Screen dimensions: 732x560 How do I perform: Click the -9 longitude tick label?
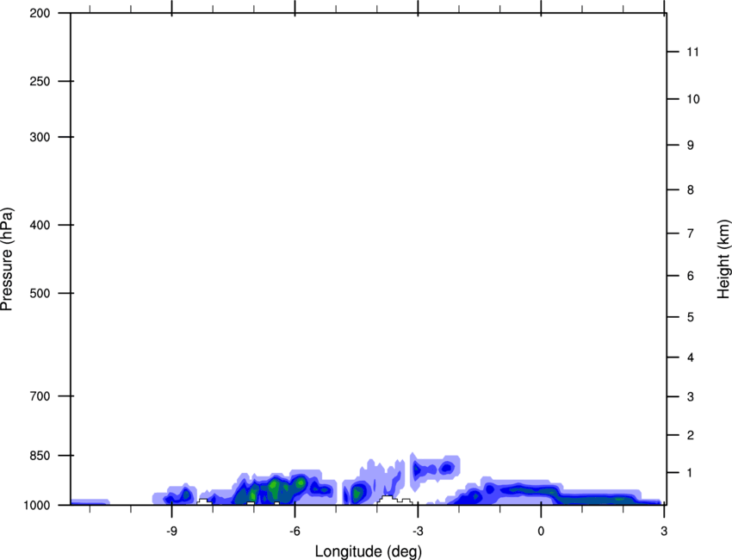[171, 531]
